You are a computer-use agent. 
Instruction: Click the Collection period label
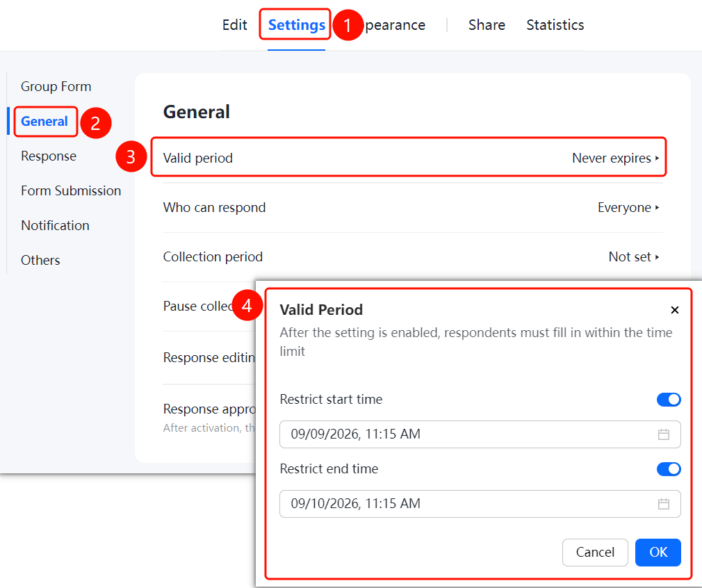tap(213, 256)
